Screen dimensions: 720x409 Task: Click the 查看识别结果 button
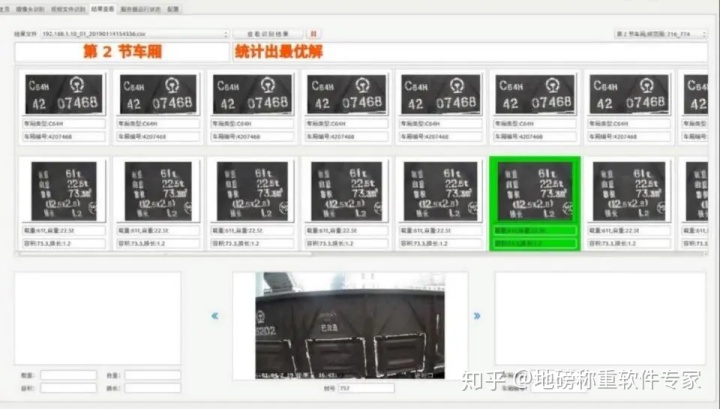(268, 34)
